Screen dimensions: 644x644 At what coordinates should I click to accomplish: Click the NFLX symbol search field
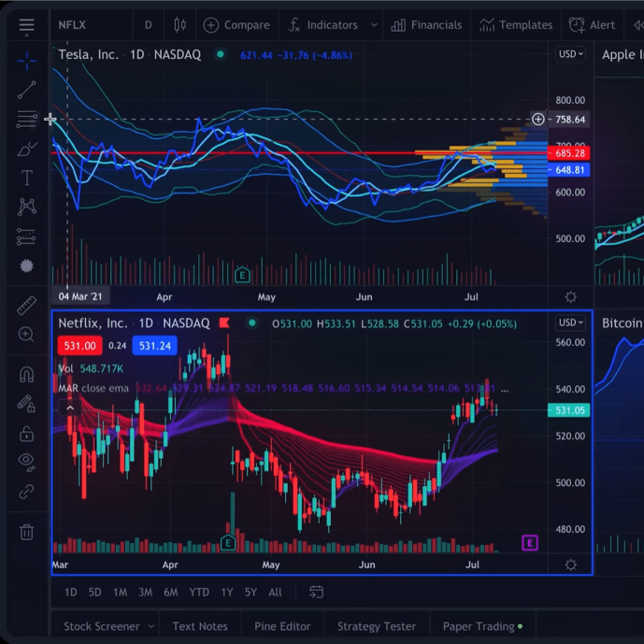click(x=92, y=25)
